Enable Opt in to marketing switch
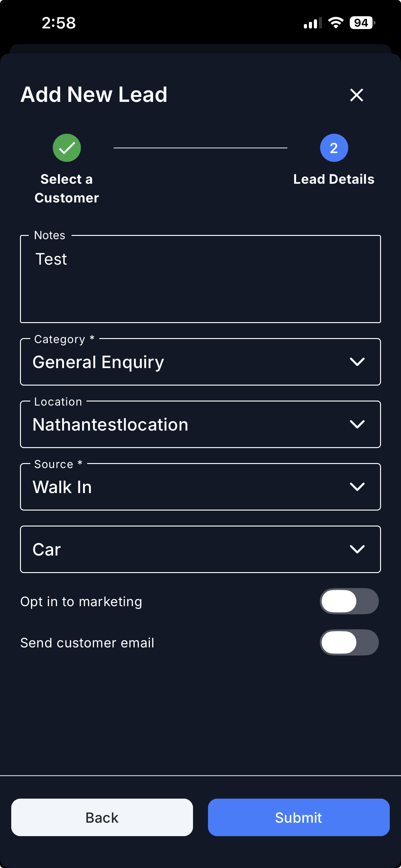 [349, 601]
